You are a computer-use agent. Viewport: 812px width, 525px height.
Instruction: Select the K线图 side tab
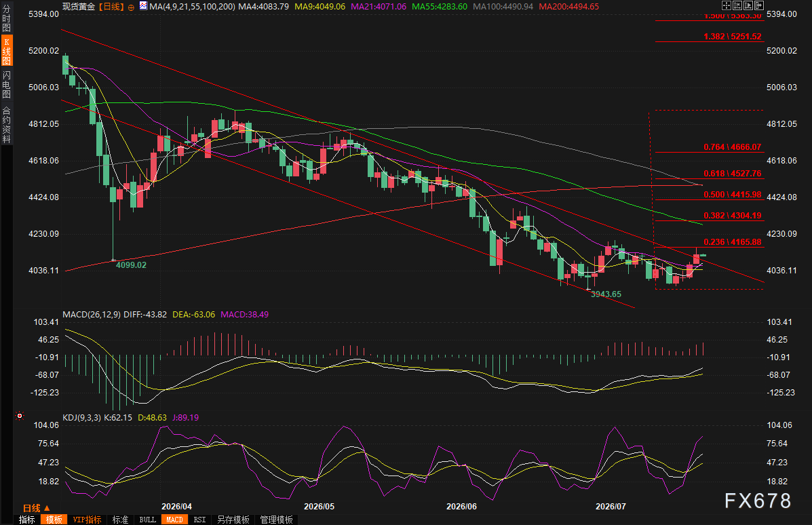pyautogui.click(x=6, y=52)
